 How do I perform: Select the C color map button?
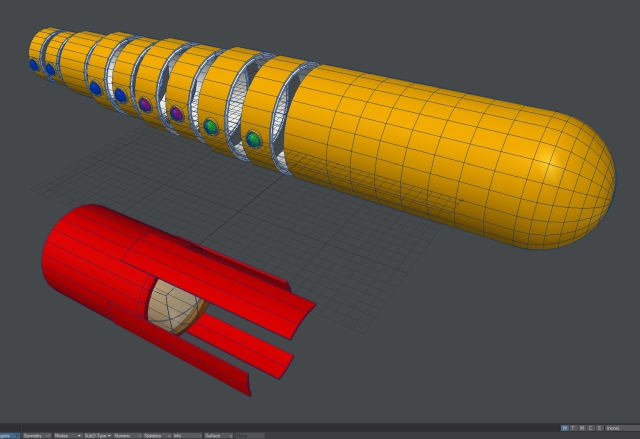[591, 428]
